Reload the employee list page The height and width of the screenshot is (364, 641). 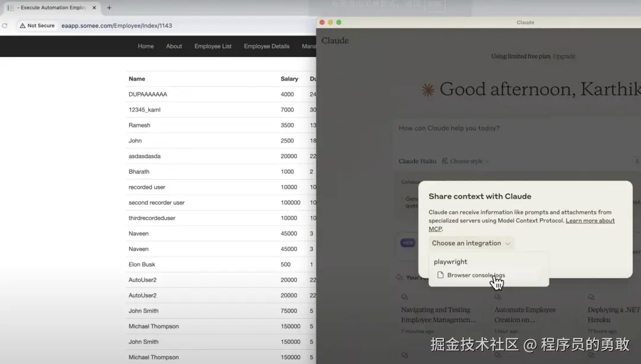click(x=5, y=25)
